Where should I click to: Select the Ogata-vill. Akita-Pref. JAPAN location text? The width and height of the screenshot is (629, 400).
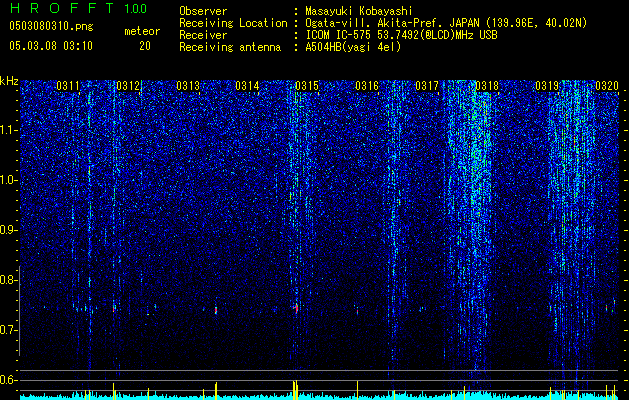click(446, 24)
